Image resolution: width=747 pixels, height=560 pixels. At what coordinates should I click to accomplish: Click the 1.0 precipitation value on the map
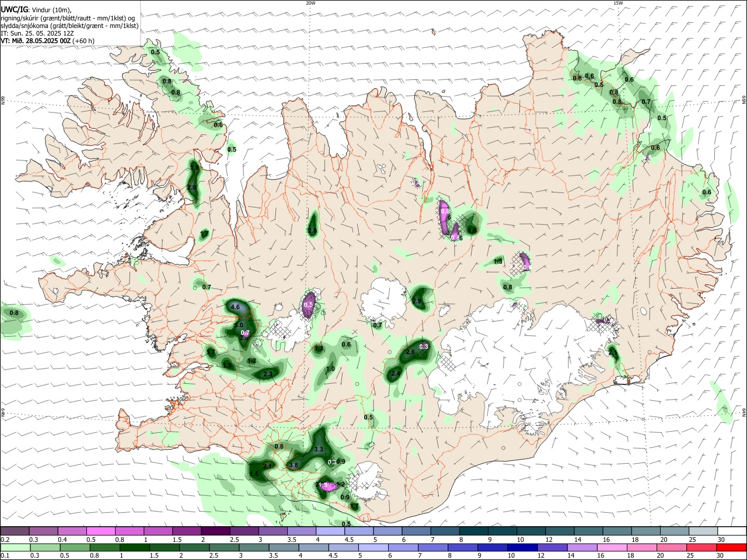(330, 369)
